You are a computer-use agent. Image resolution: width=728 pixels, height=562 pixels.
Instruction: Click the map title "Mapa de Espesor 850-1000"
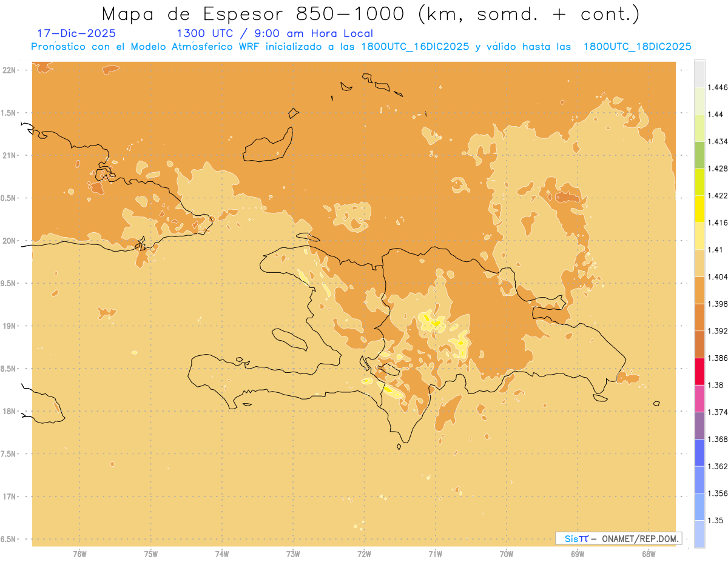[x=254, y=14]
